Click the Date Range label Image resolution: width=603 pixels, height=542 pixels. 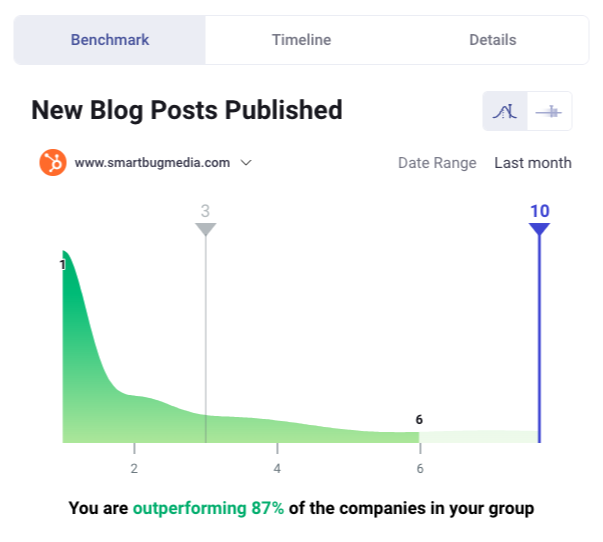click(x=437, y=163)
